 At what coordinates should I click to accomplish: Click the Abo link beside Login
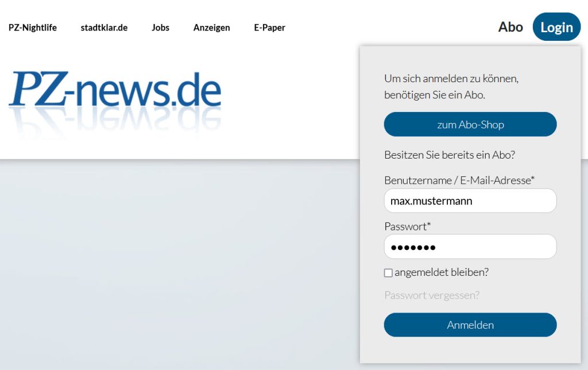pyautogui.click(x=510, y=27)
